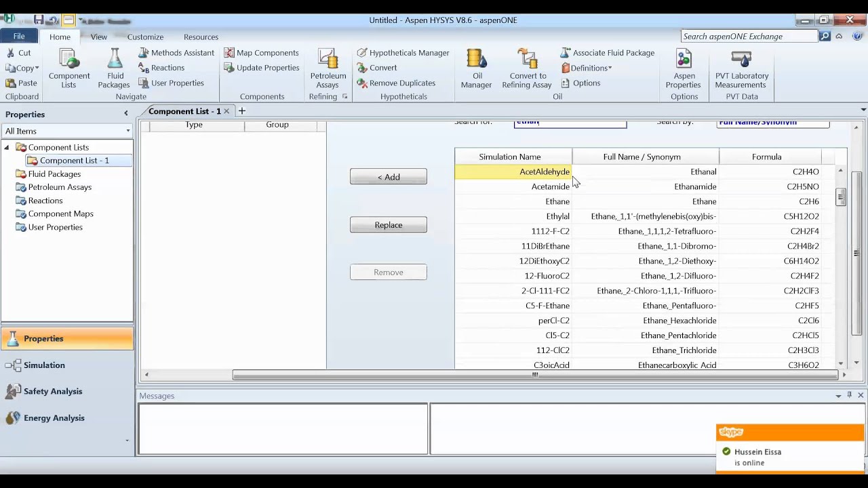
Task: Collapse the Component Lists tree node
Action: [7, 147]
